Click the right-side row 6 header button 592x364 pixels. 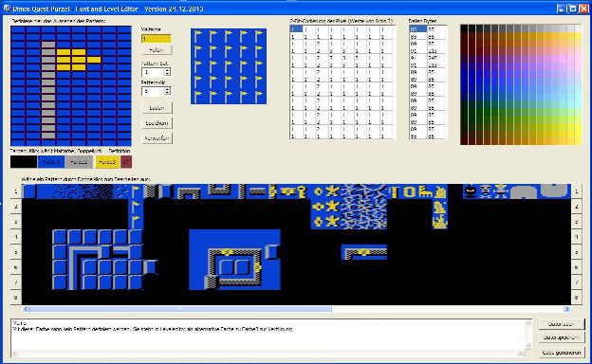[577, 267]
